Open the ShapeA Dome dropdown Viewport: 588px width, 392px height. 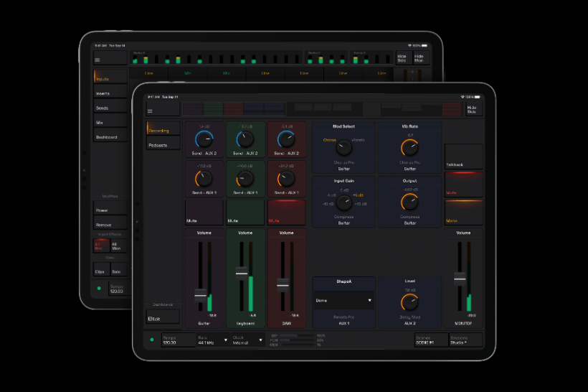click(343, 300)
